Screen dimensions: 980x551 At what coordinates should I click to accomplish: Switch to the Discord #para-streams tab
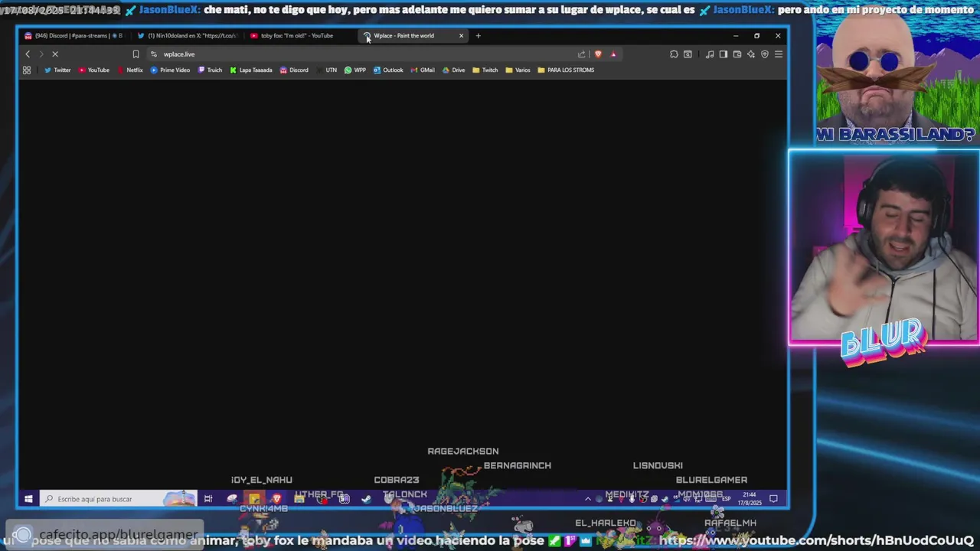[x=73, y=36]
